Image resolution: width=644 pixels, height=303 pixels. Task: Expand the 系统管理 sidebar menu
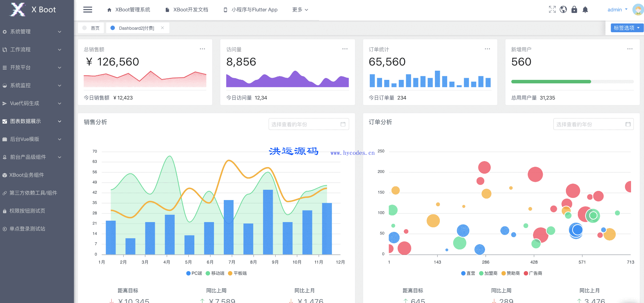click(37, 32)
